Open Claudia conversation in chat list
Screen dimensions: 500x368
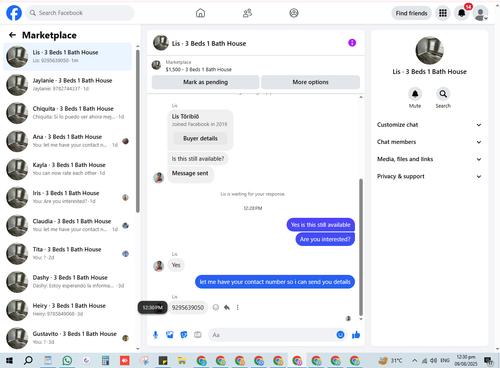[x=67, y=225]
